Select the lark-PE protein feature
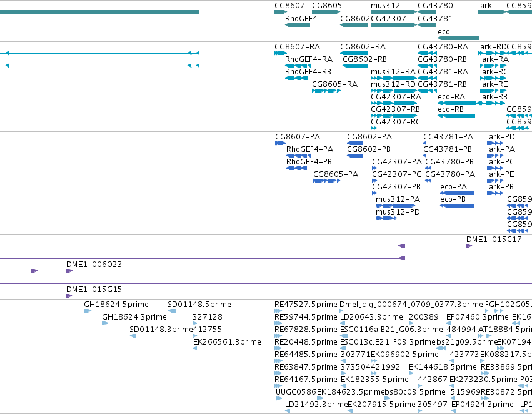This screenshot has width=532, height=414. point(495,181)
